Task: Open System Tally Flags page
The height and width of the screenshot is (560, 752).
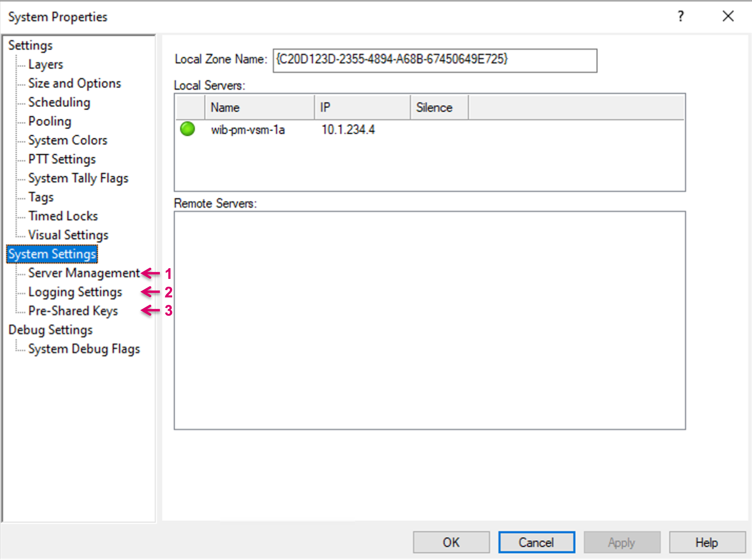Action: pos(78,178)
